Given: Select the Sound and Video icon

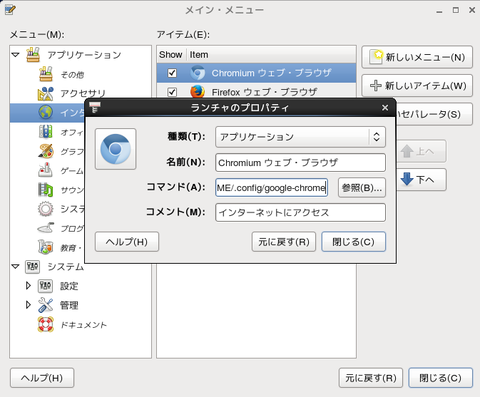Looking at the screenshot, I should 46,190.
